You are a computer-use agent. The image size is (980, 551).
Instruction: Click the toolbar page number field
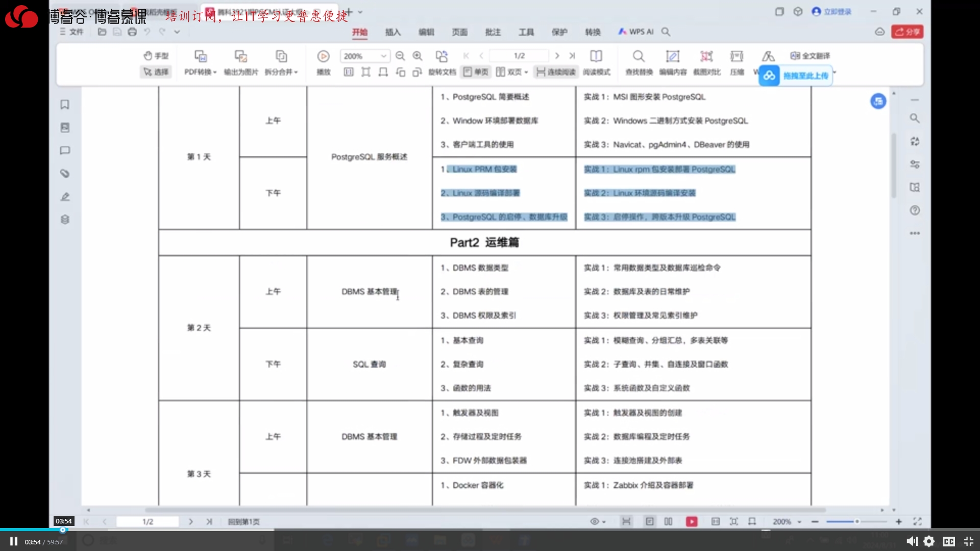tap(519, 56)
